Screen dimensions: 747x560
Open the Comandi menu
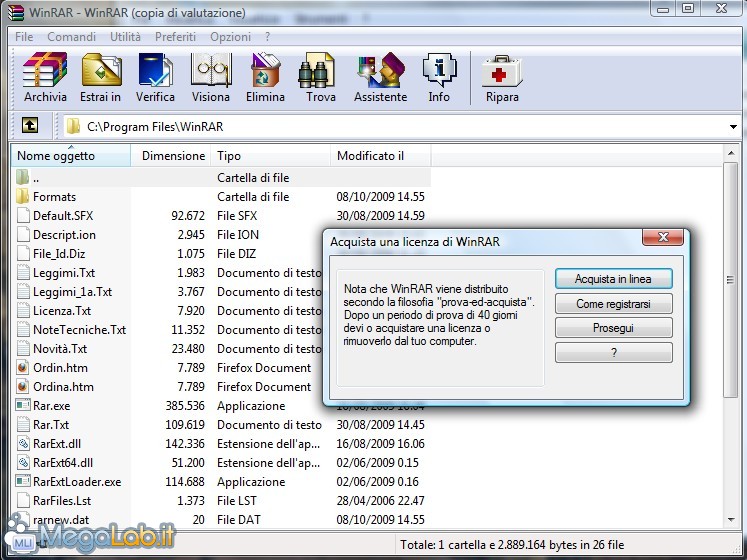coord(71,37)
